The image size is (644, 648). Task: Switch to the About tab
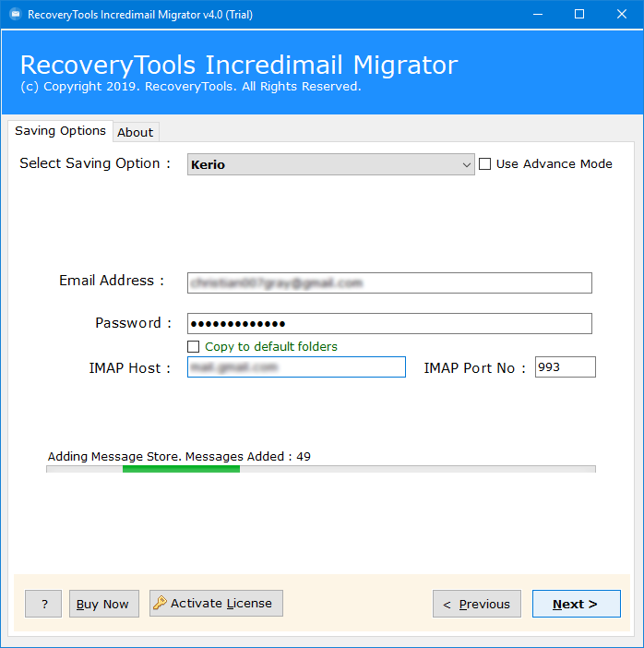coord(136,132)
